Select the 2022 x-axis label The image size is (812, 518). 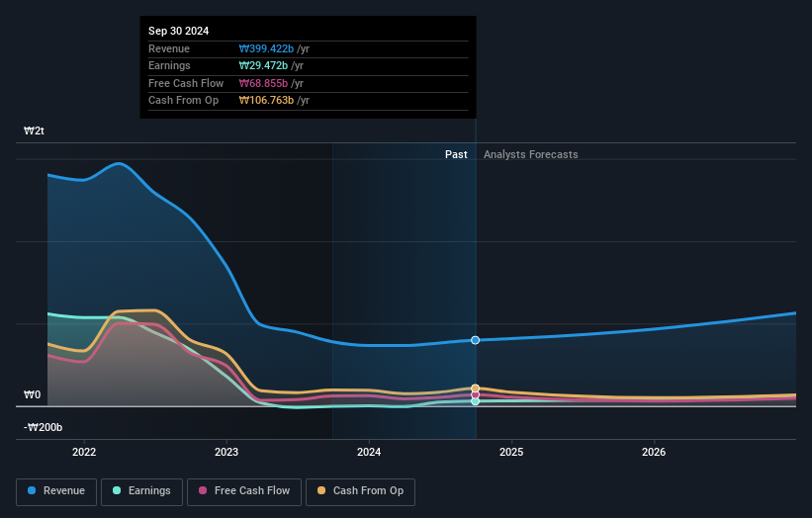coord(84,453)
